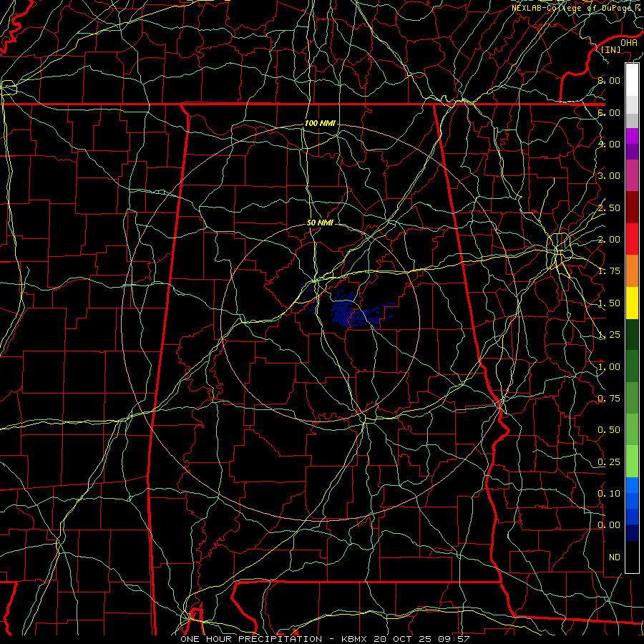644x644 pixels.
Task: Click the light green legend swatch above 0.25
Action: pyautogui.click(x=632, y=462)
